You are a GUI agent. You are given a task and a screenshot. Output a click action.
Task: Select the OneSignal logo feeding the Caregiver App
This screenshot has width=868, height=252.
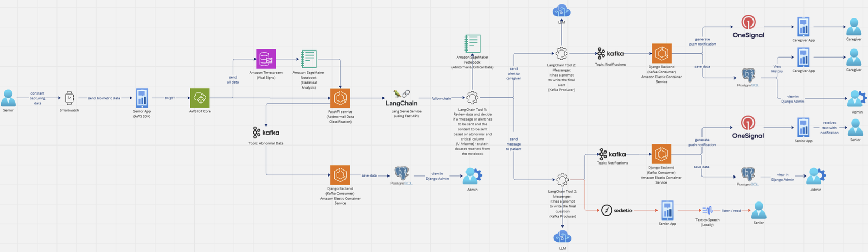pyautogui.click(x=748, y=27)
